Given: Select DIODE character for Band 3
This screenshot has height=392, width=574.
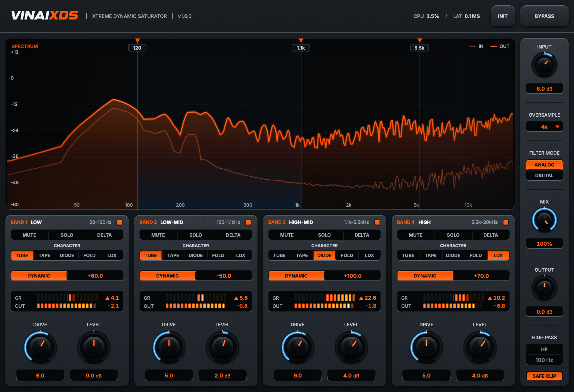Looking at the screenshot, I should coord(325,255).
